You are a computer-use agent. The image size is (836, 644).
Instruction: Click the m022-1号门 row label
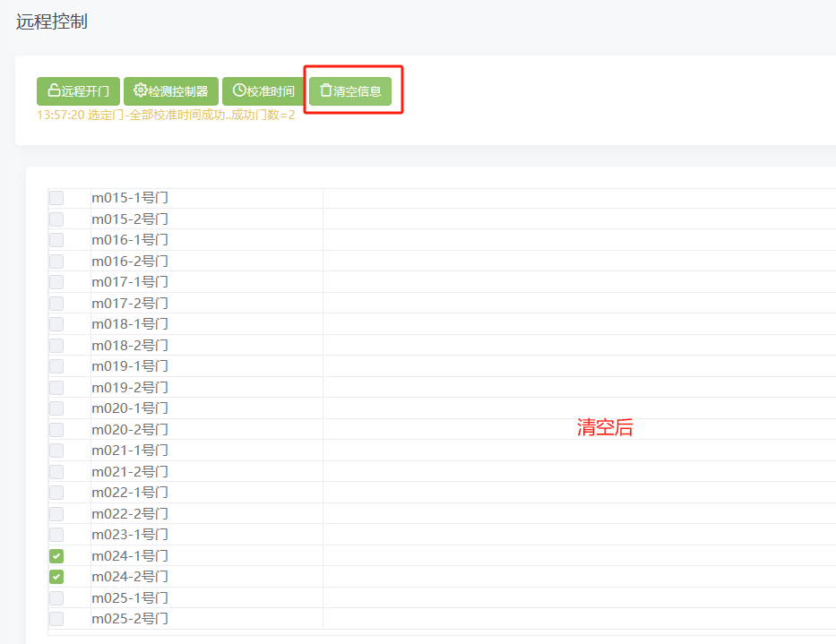pyautogui.click(x=130, y=493)
